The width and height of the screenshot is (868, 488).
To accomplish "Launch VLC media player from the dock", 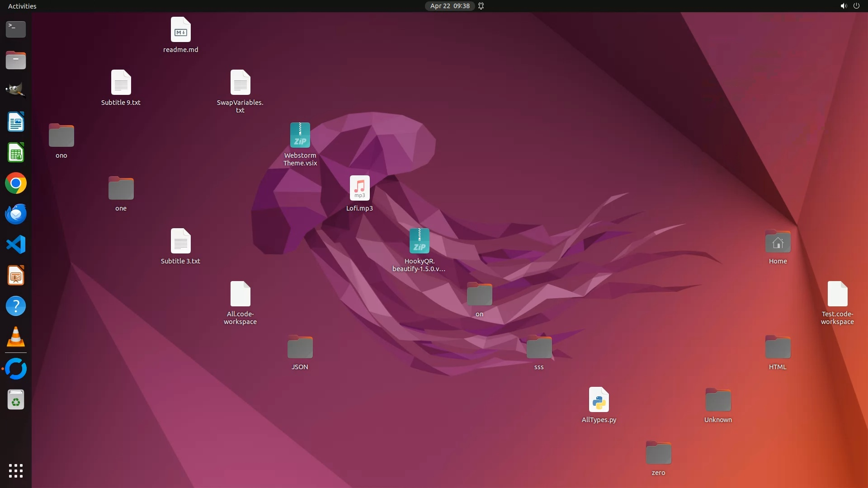I will click(x=16, y=337).
